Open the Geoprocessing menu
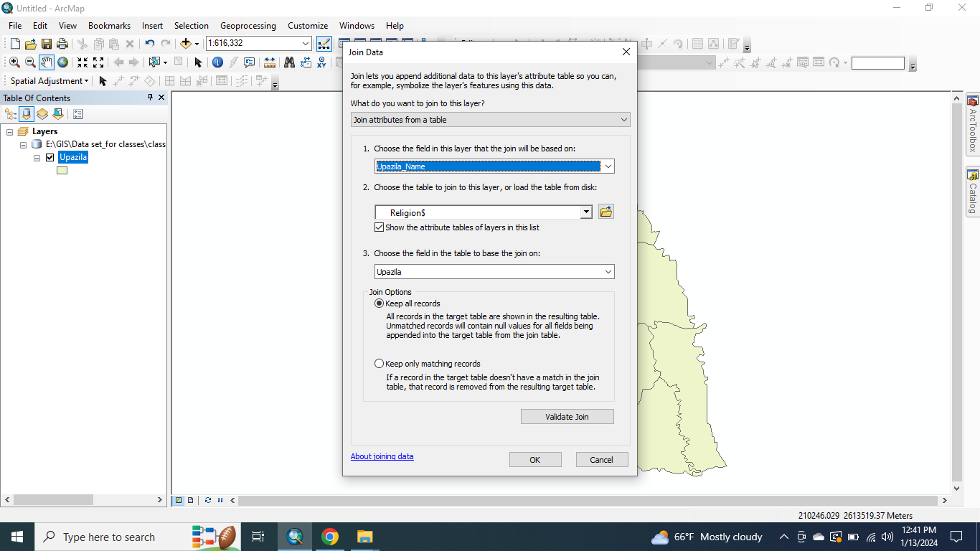 (248, 25)
